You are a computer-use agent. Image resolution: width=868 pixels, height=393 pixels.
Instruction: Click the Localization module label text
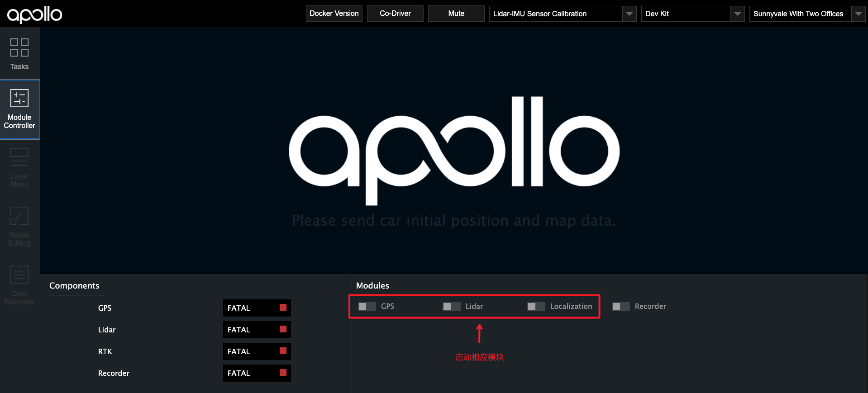571,307
